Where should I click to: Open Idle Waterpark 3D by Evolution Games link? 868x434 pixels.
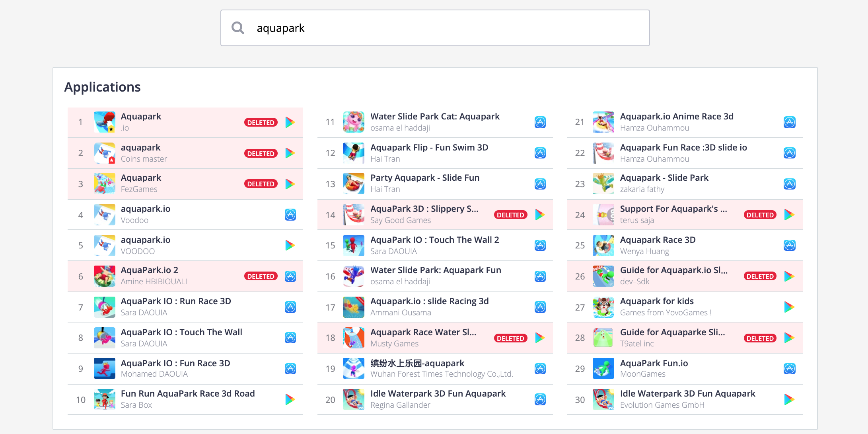tap(687, 393)
